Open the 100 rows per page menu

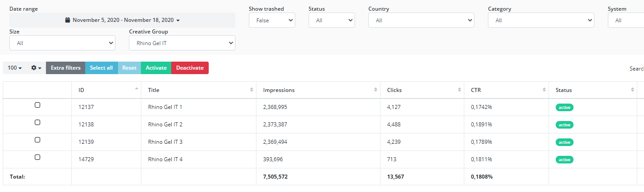point(14,68)
